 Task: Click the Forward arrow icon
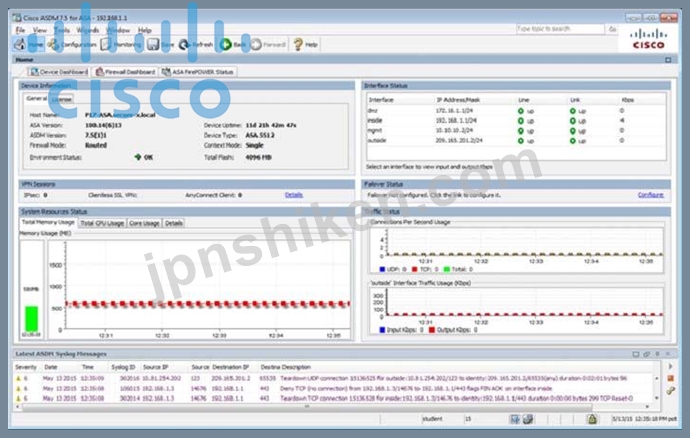256,44
